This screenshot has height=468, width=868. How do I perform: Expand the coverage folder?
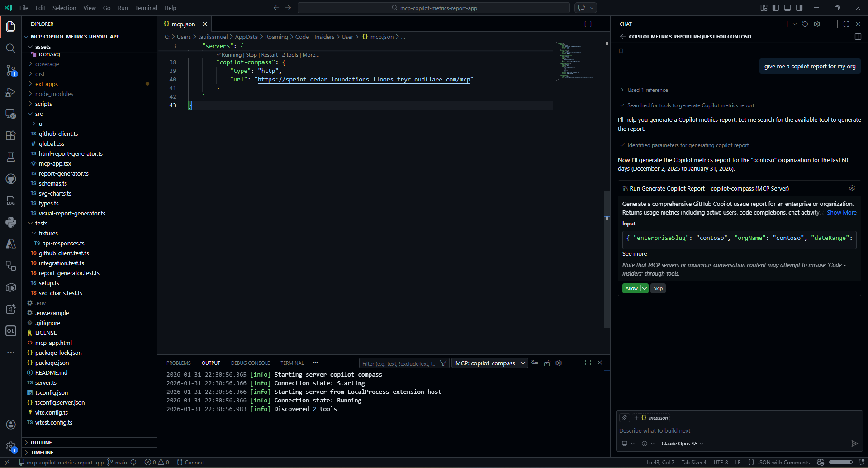click(47, 64)
